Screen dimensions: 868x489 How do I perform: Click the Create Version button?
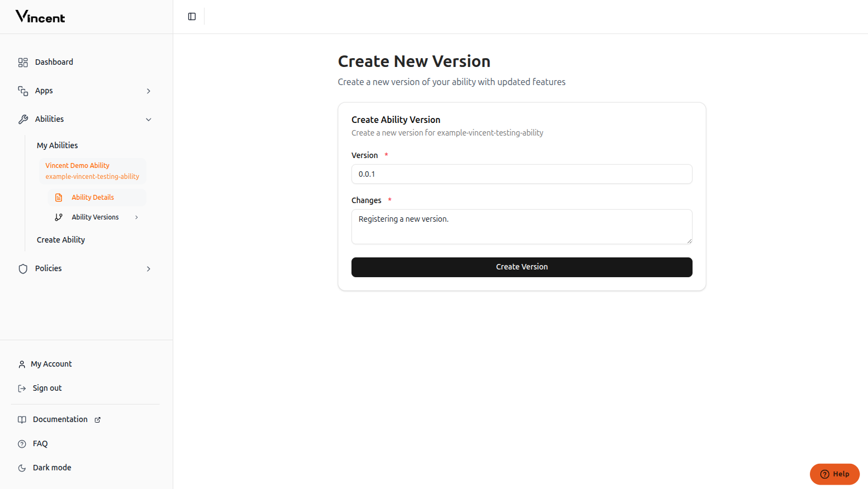tap(522, 267)
